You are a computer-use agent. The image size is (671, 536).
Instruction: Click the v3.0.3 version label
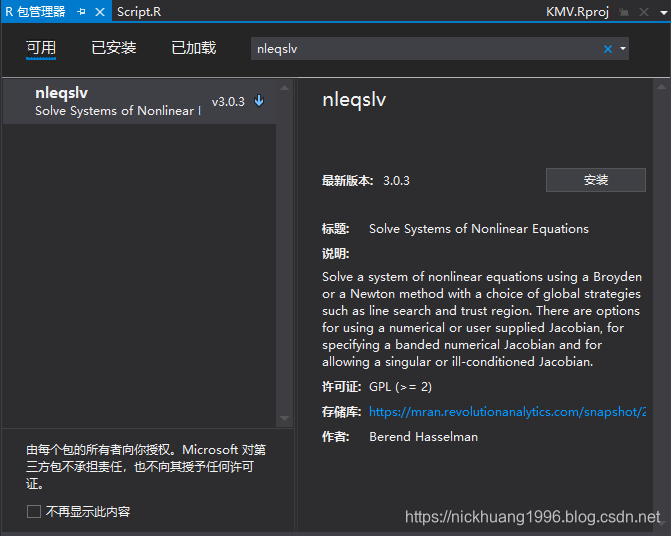pyautogui.click(x=228, y=102)
